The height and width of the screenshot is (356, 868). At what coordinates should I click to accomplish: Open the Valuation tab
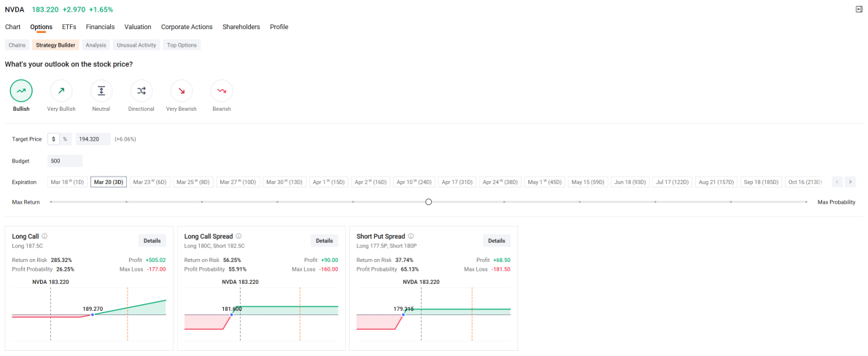[x=138, y=26]
